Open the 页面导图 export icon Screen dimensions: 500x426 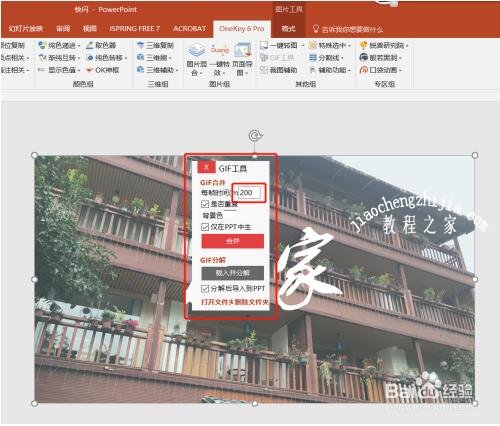coord(242,50)
